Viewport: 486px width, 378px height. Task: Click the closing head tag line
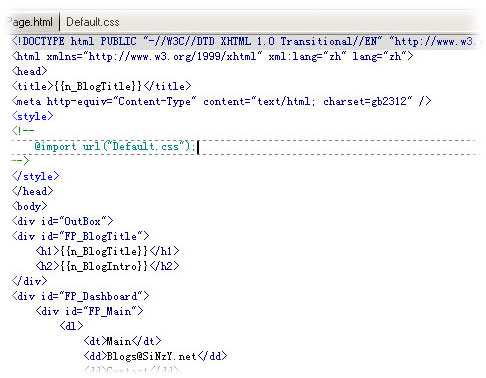point(32,191)
